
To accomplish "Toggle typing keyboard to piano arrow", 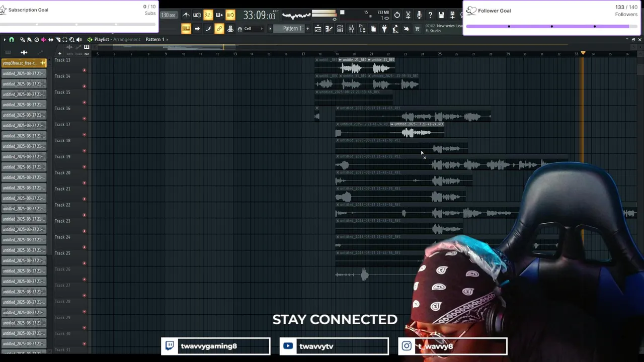I will pyautogui.click(x=197, y=29).
